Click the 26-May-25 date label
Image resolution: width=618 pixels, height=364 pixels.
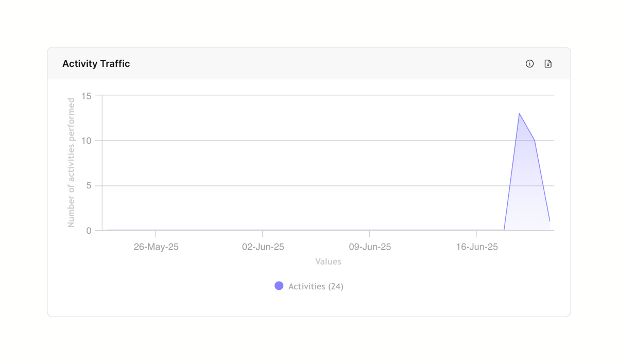156,247
